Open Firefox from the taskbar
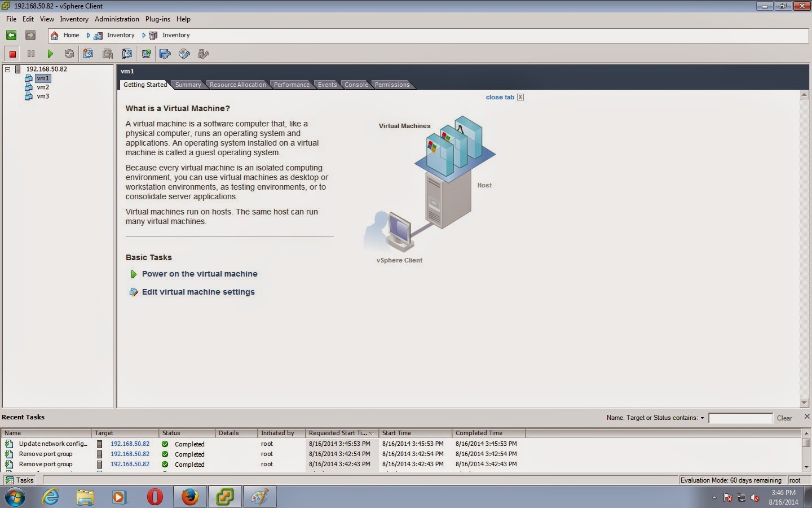 tap(190, 497)
